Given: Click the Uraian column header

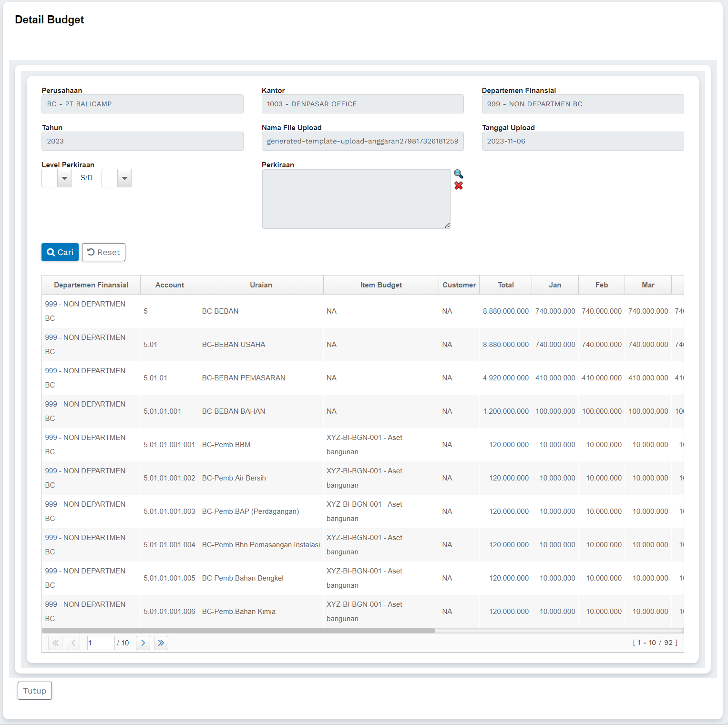Looking at the screenshot, I should (x=261, y=285).
